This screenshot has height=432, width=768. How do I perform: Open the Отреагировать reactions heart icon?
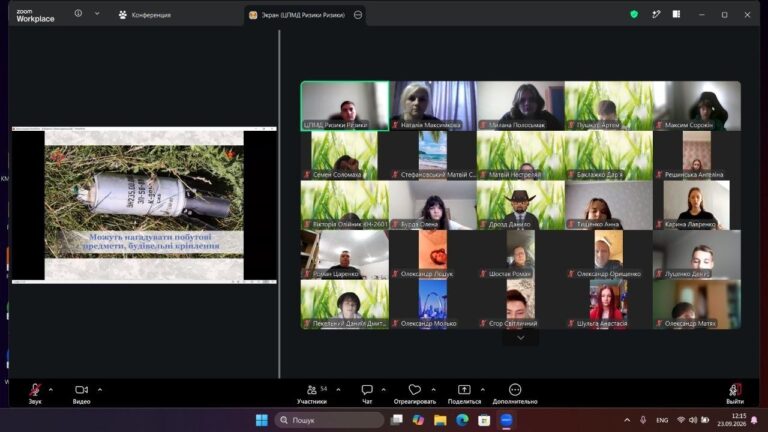click(x=414, y=390)
